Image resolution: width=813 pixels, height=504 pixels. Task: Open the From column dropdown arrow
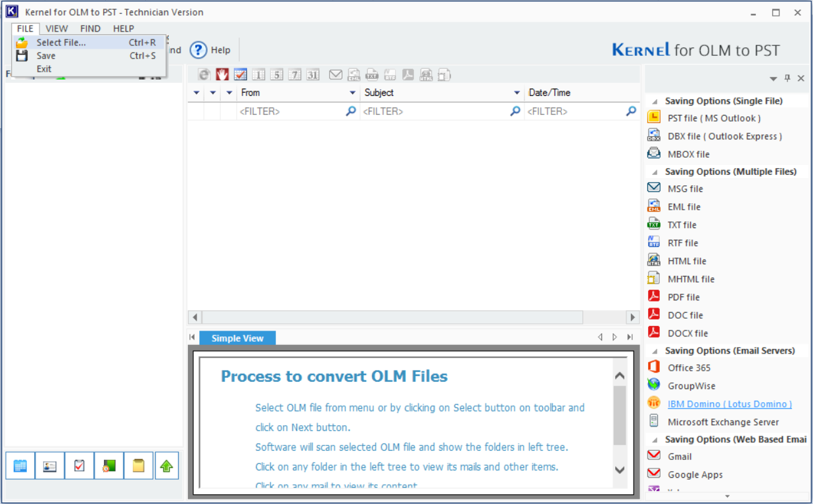(x=353, y=93)
